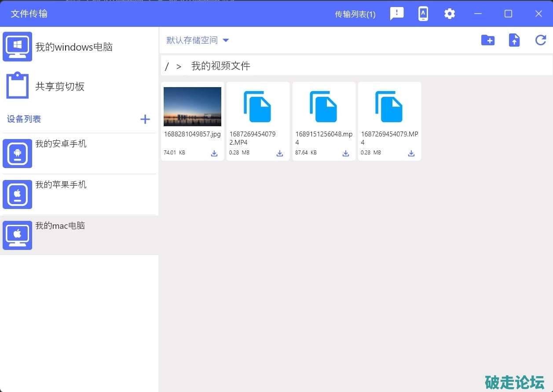This screenshot has height=392, width=553.
Task: Click the upload file icon
Action: pyautogui.click(x=514, y=40)
